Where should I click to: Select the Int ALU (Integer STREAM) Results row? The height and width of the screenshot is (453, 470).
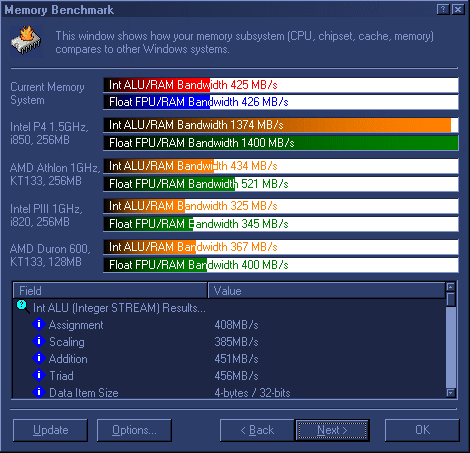230,307
